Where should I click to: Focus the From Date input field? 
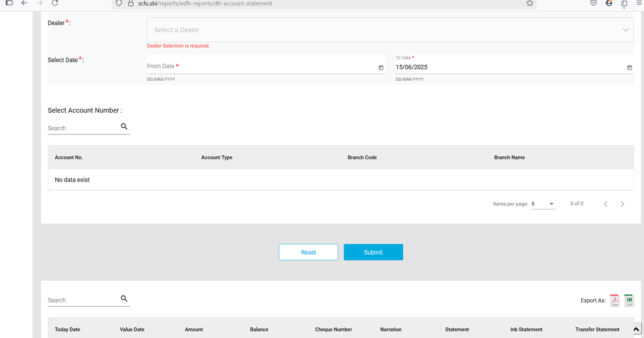point(262,66)
